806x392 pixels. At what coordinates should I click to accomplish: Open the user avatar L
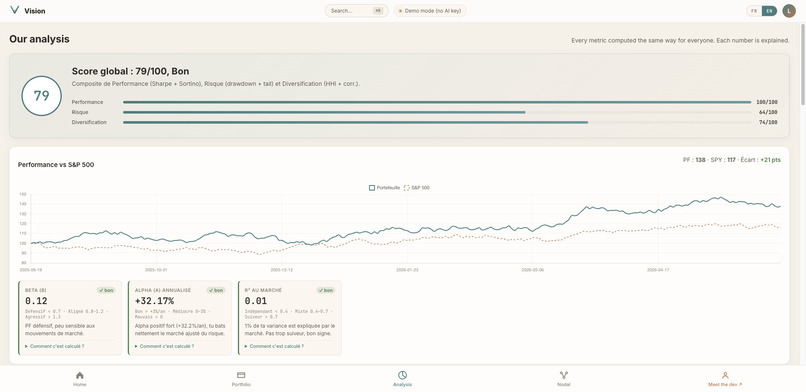tap(789, 11)
